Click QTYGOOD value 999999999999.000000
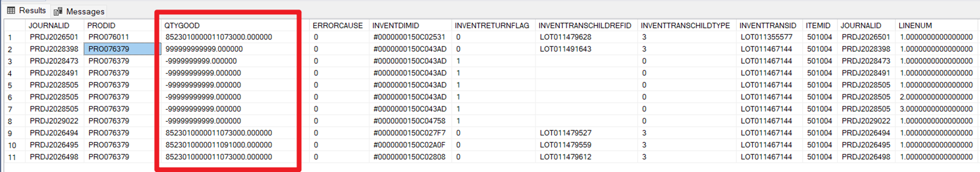The height and width of the screenshot is (172, 980). [204, 49]
